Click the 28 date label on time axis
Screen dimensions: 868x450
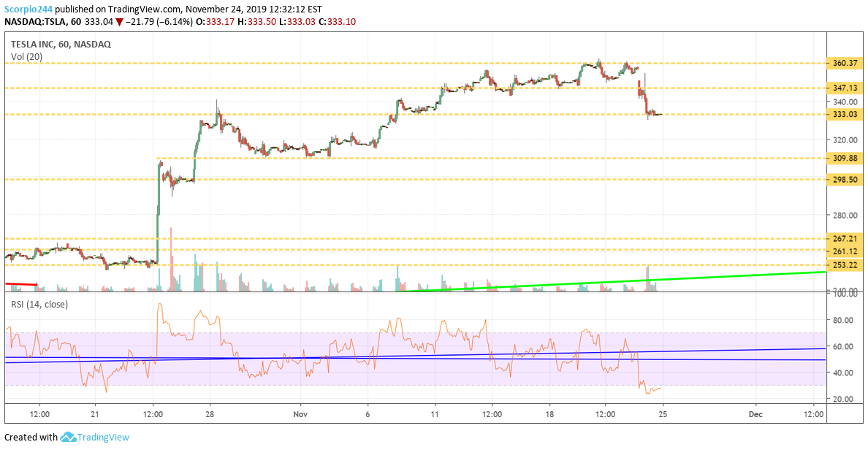(210, 414)
